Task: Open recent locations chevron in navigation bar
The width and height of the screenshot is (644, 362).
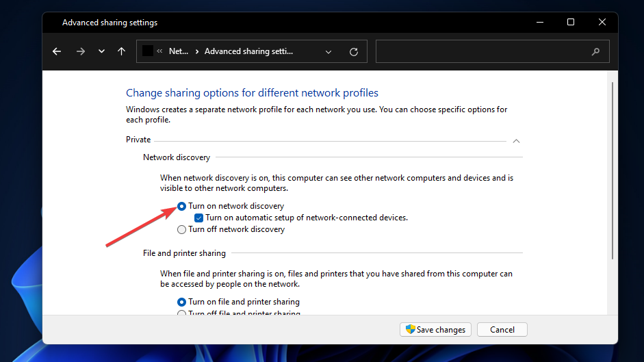Action: click(x=101, y=51)
